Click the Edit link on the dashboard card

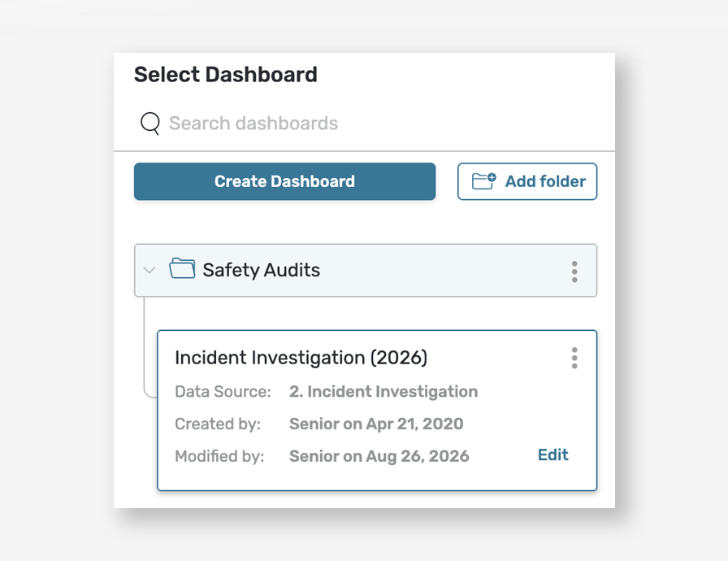552,454
